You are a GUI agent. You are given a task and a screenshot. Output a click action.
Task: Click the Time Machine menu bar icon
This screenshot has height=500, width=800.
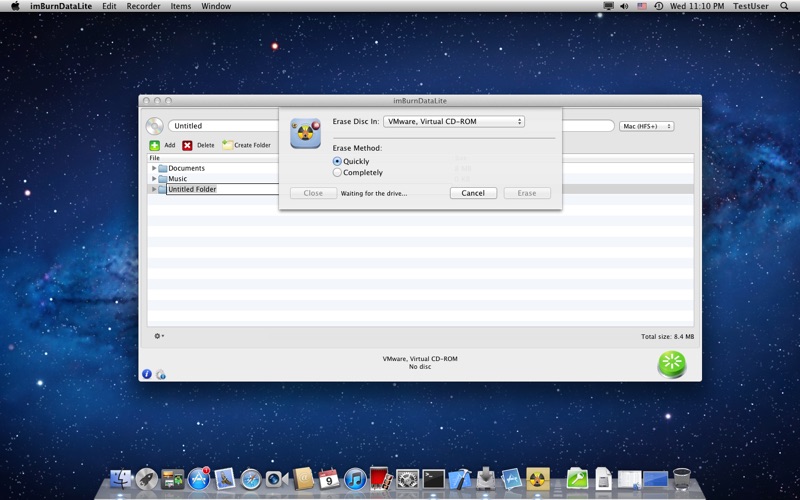point(658,6)
